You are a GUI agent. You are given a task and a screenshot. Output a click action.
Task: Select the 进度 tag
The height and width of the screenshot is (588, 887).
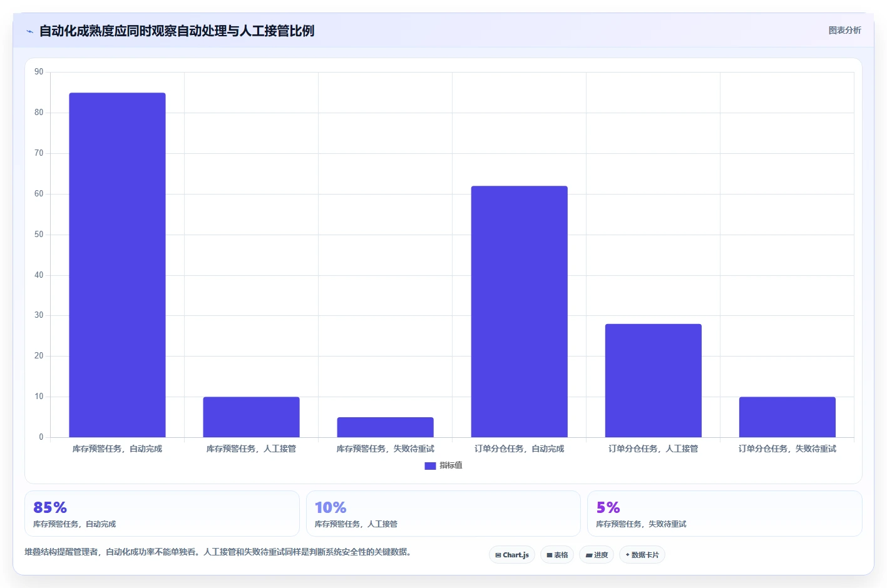pos(597,555)
